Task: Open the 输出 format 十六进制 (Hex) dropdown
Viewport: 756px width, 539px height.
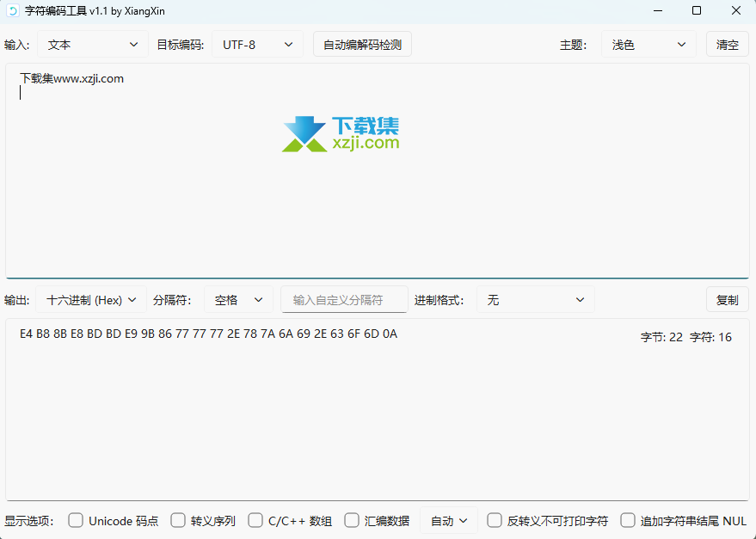Action: (91, 300)
